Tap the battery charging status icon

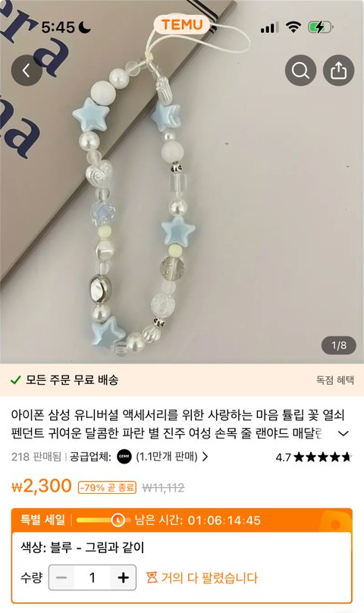(x=320, y=27)
